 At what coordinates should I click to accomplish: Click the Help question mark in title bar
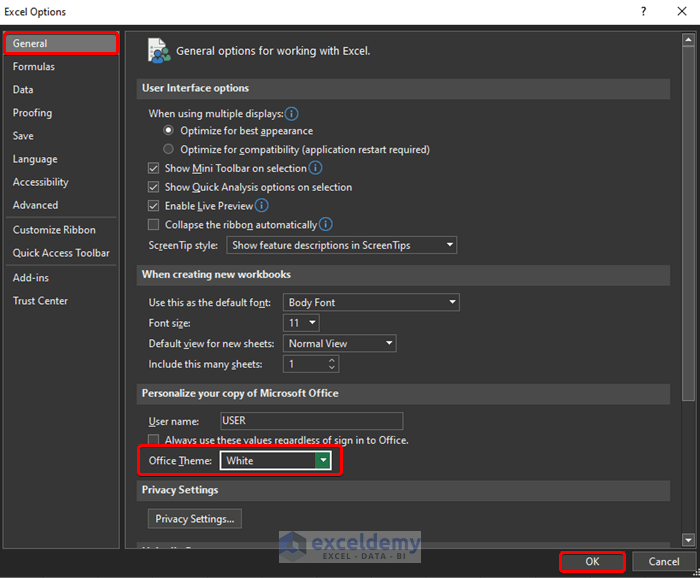pos(643,12)
